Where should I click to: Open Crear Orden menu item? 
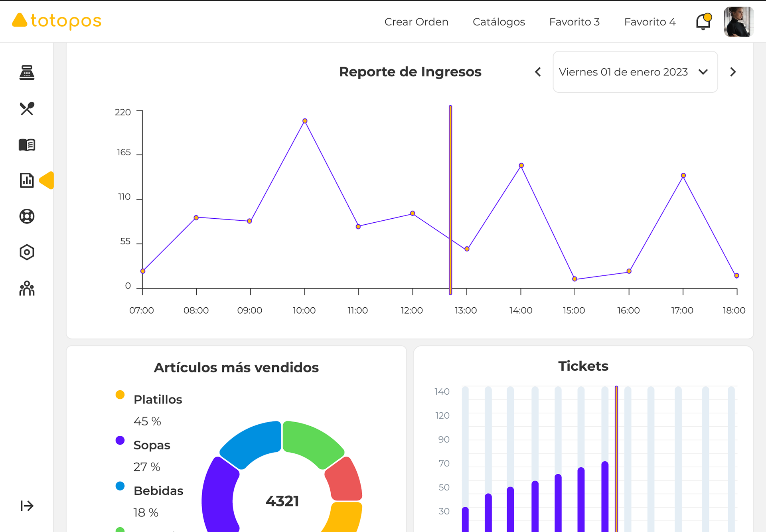coord(416,22)
